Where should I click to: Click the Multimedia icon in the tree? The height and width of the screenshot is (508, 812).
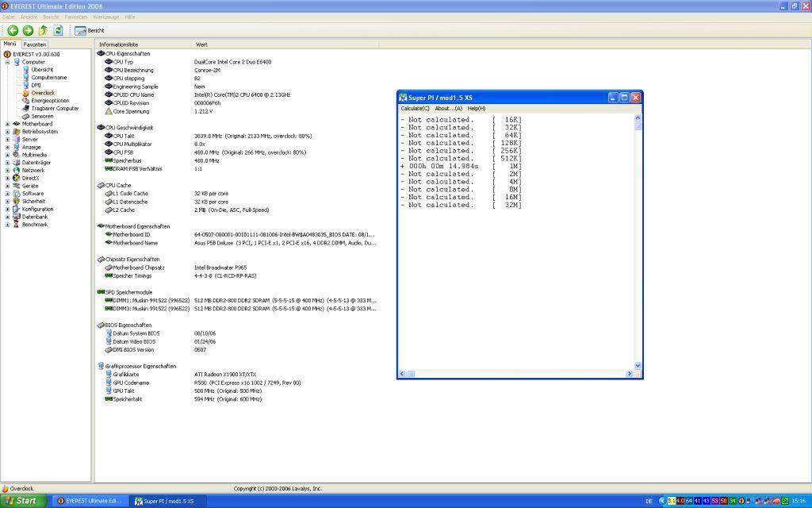(x=17, y=155)
